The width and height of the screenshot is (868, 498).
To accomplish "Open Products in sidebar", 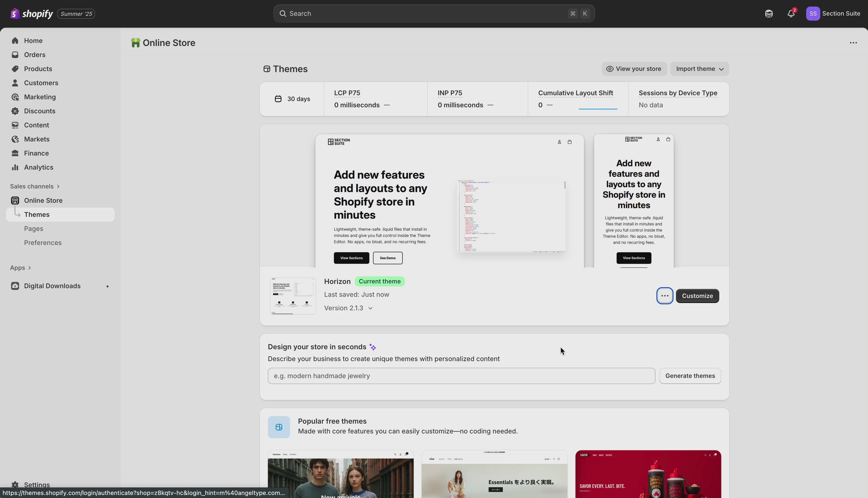I will [60, 69].
